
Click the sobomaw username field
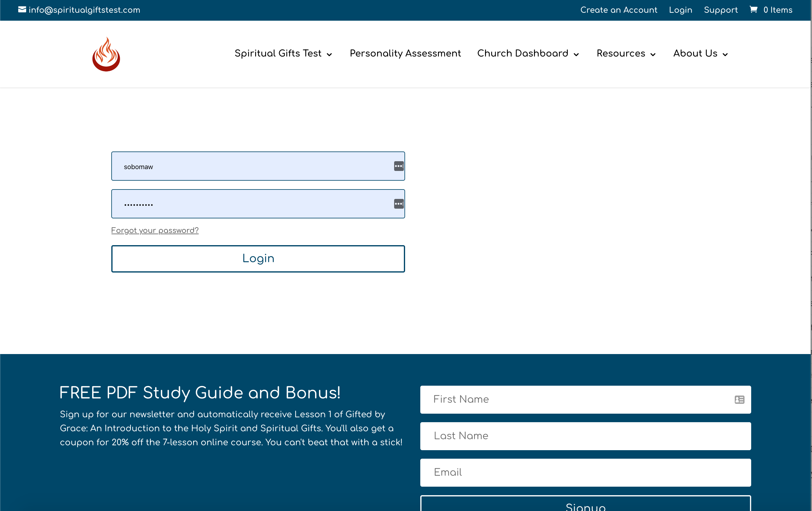pyautogui.click(x=250, y=166)
